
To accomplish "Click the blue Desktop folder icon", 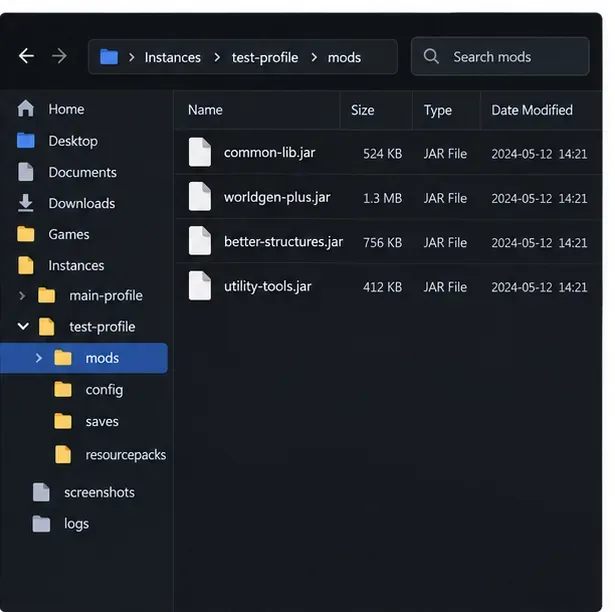I will pos(25,140).
